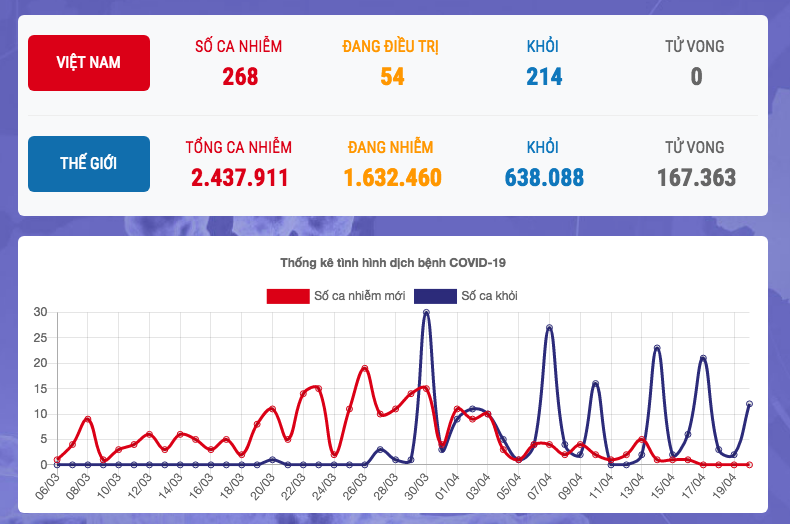Toggle the dark blue 'Số ca khỏi' legend swatch
The height and width of the screenshot is (524, 790).
(x=436, y=296)
